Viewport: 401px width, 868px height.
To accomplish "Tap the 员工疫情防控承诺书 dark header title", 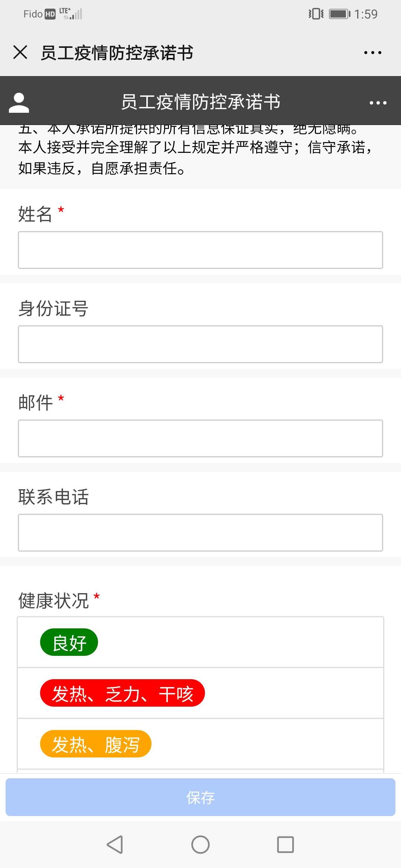I will [200, 102].
